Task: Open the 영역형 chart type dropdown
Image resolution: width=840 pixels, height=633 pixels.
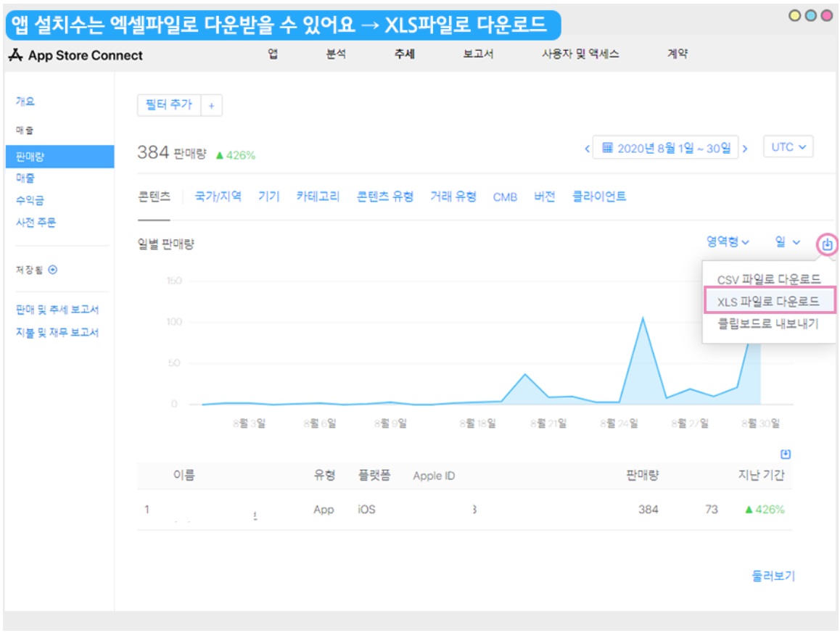Action: 727,242
